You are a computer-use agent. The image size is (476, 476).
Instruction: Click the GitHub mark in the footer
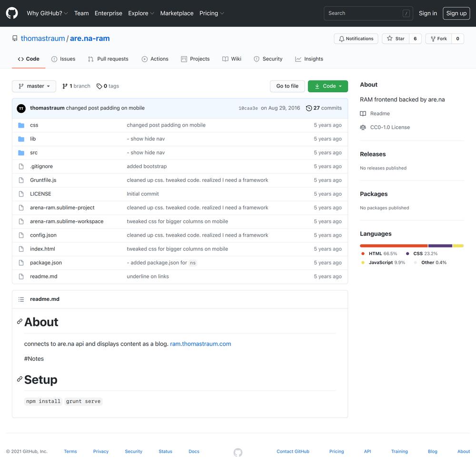(x=238, y=452)
